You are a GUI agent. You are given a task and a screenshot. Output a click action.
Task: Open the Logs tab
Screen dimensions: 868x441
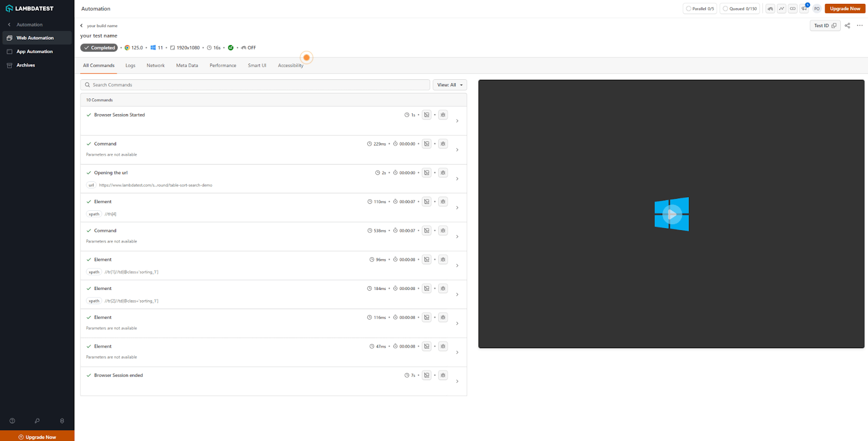[x=130, y=65]
